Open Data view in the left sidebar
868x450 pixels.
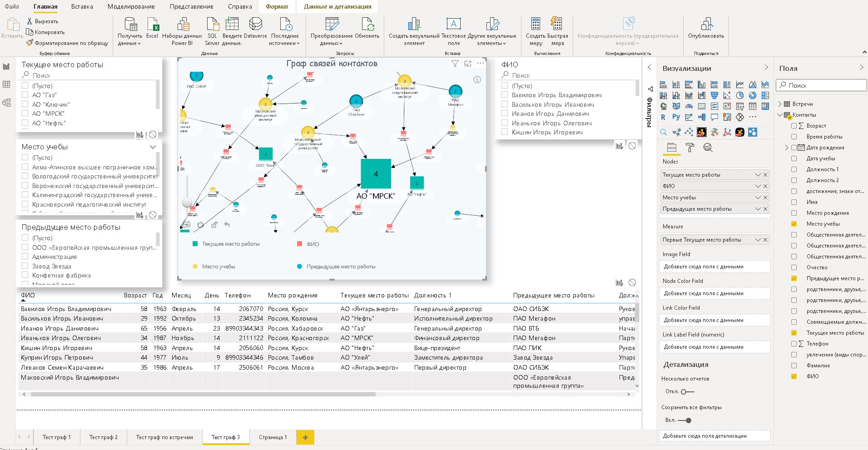6,84
